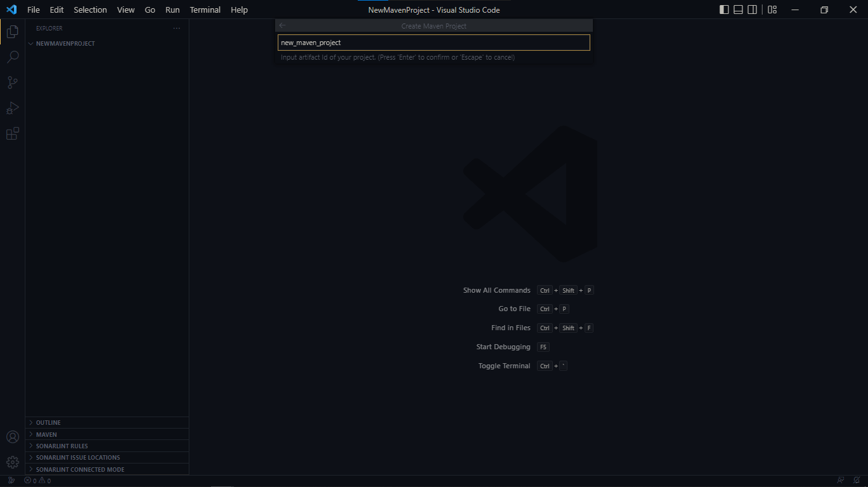Expand the Maven section
The height and width of the screenshot is (487, 868).
[x=46, y=434]
